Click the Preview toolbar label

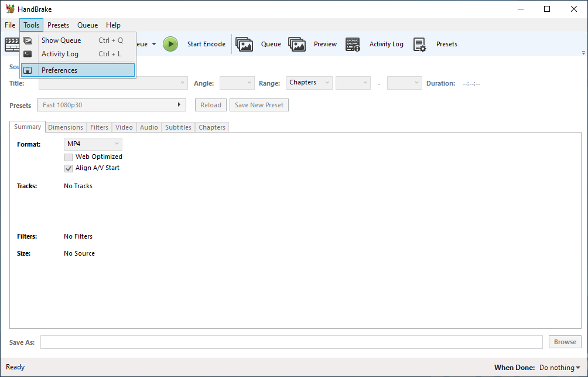click(325, 44)
